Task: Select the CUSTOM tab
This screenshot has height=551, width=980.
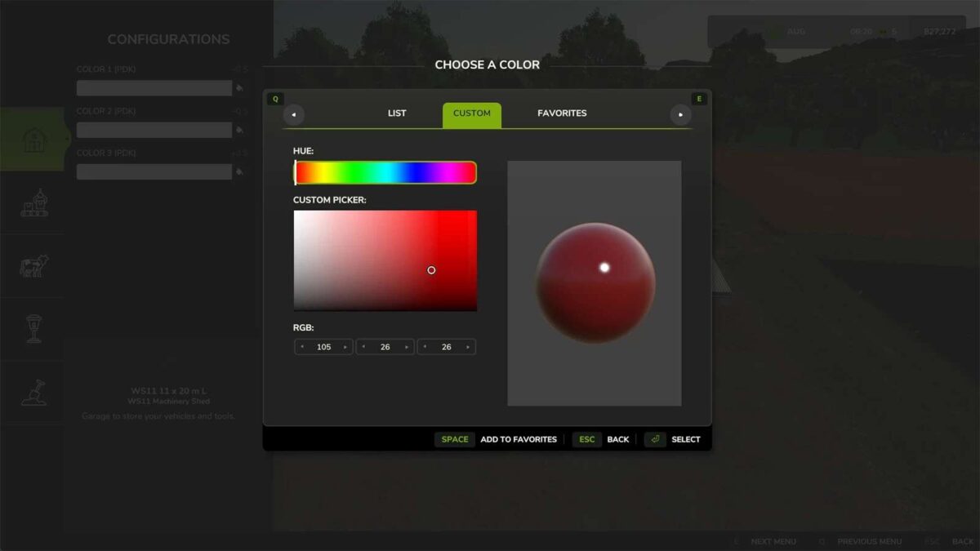Action: click(x=471, y=113)
